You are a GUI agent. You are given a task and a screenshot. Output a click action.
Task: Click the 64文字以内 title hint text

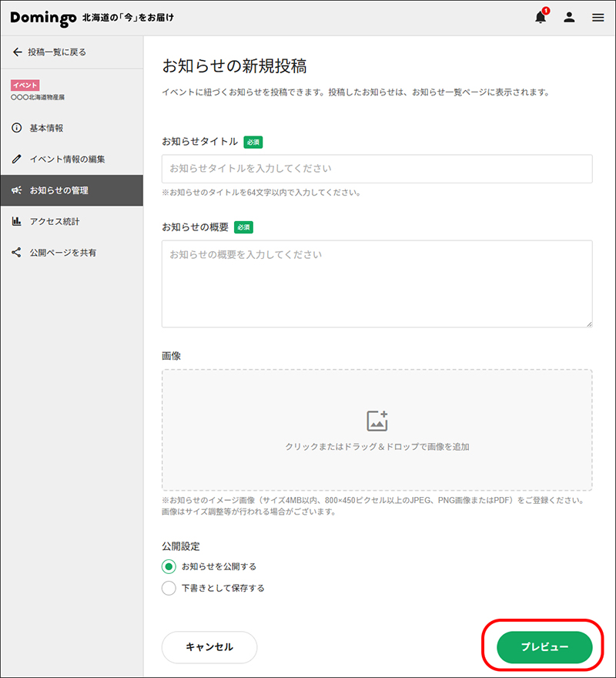tap(262, 193)
